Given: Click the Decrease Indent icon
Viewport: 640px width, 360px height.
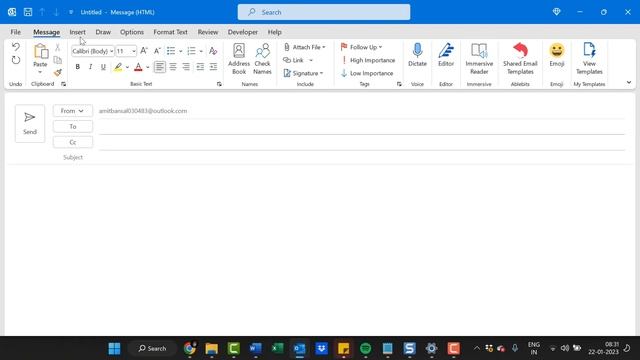Looking at the screenshot, I should [x=200, y=67].
